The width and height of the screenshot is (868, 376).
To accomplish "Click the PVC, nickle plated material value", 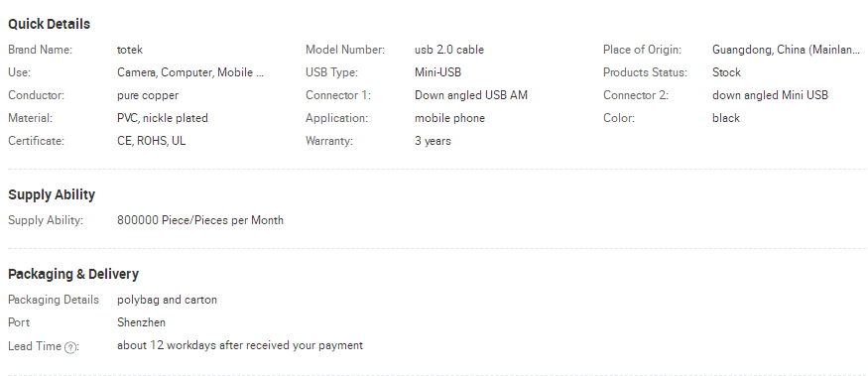I will pos(163,118).
